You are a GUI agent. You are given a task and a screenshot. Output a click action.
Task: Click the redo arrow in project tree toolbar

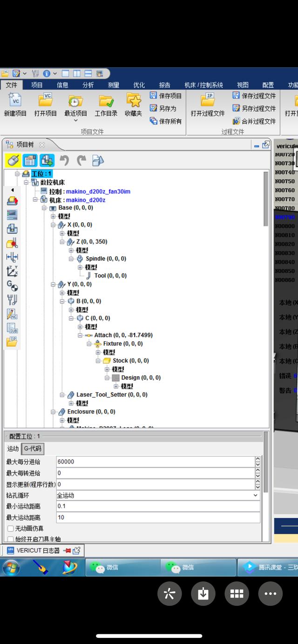click(81, 160)
